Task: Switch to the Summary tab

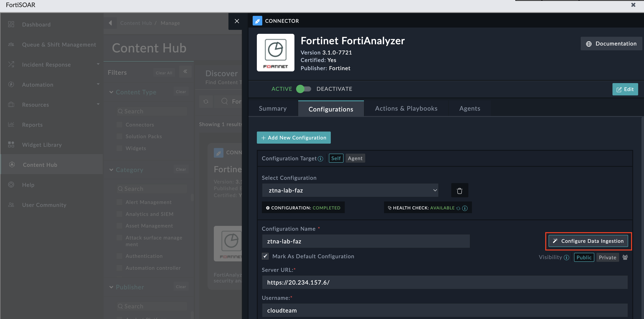Action: point(273,108)
